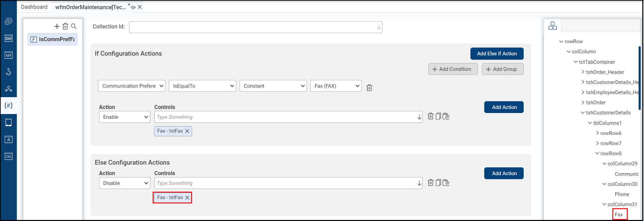The image size is (644, 221).
Task: Click the hook icon in the sidebar
Action: (x=8, y=72)
